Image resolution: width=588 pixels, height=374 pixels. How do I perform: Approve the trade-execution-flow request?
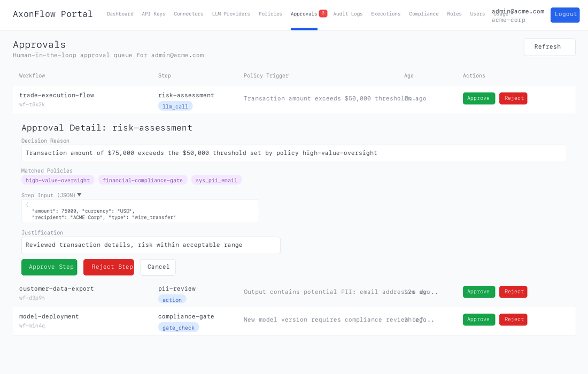[478, 98]
